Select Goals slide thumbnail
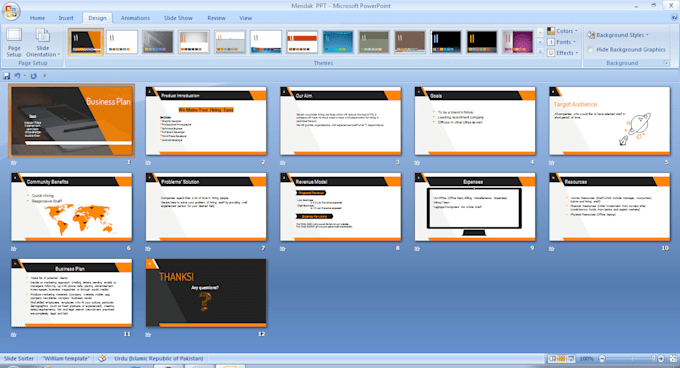 click(475, 121)
